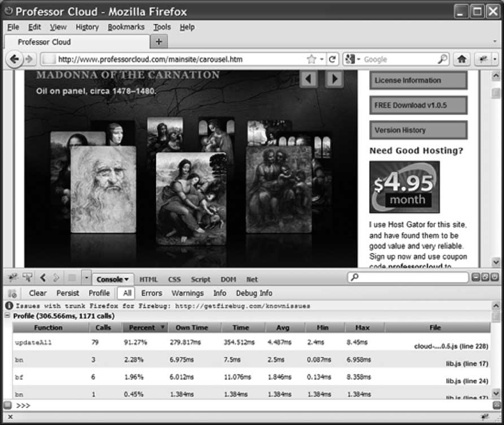Open the Console tab options dropdown
The image size is (504, 425).
tap(127, 279)
